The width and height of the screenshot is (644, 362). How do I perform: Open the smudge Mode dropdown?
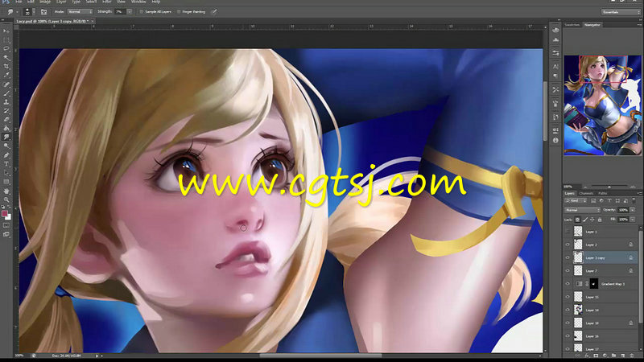point(80,12)
